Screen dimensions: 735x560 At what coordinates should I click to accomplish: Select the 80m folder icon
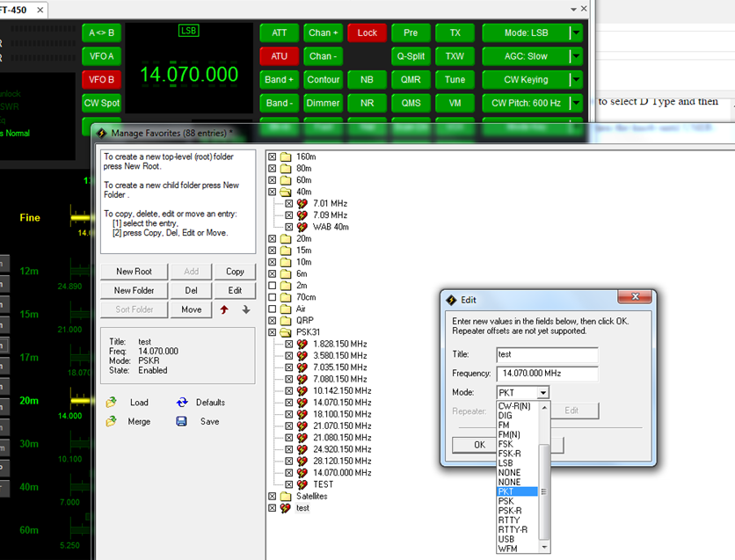coord(286,168)
